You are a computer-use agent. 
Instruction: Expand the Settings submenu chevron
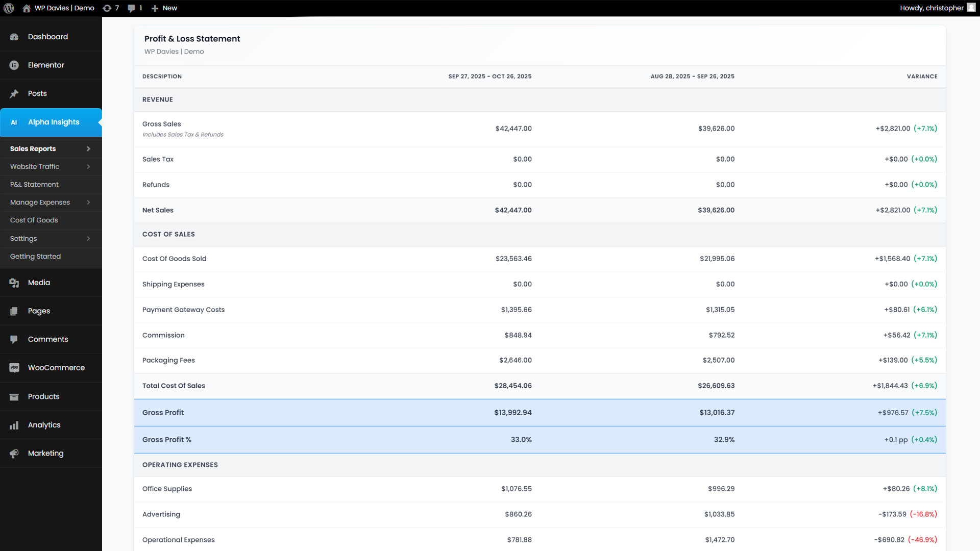pos(88,239)
